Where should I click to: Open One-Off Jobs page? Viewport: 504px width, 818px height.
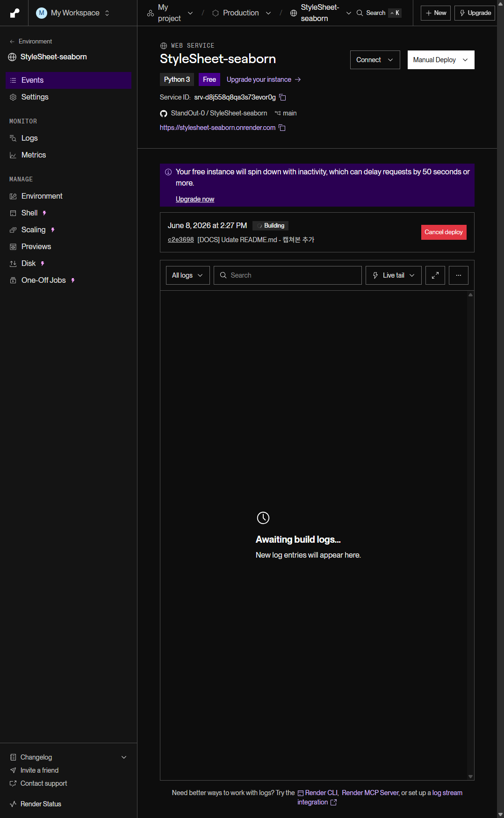(x=68, y=280)
